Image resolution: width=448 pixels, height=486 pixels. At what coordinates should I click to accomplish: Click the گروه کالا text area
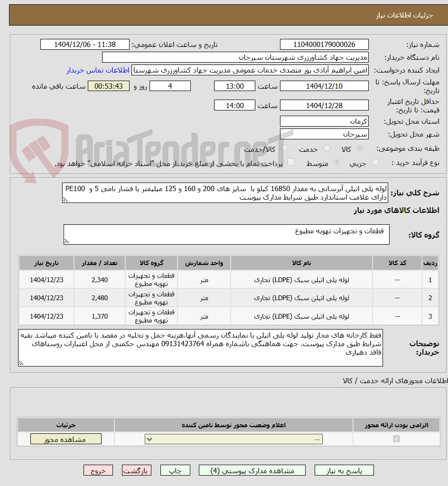click(226, 235)
